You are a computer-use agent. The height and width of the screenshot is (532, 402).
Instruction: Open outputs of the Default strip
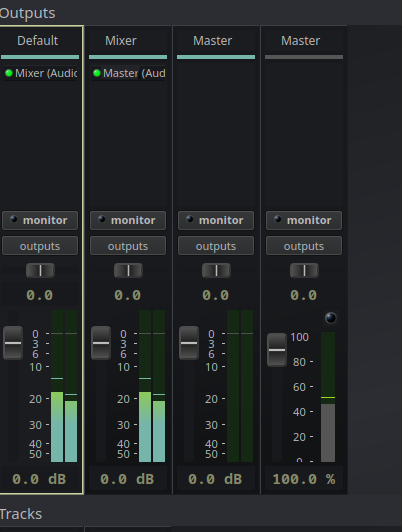pos(40,246)
